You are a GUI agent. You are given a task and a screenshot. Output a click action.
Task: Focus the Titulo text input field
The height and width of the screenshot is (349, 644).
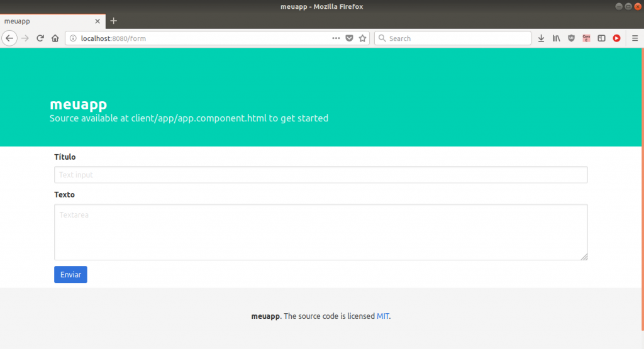pyautogui.click(x=321, y=175)
